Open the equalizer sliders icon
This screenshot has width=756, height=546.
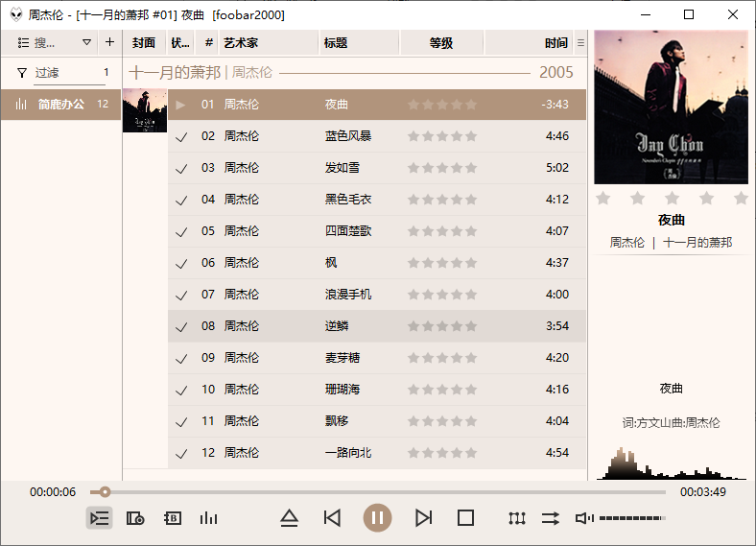[x=516, y=518]
